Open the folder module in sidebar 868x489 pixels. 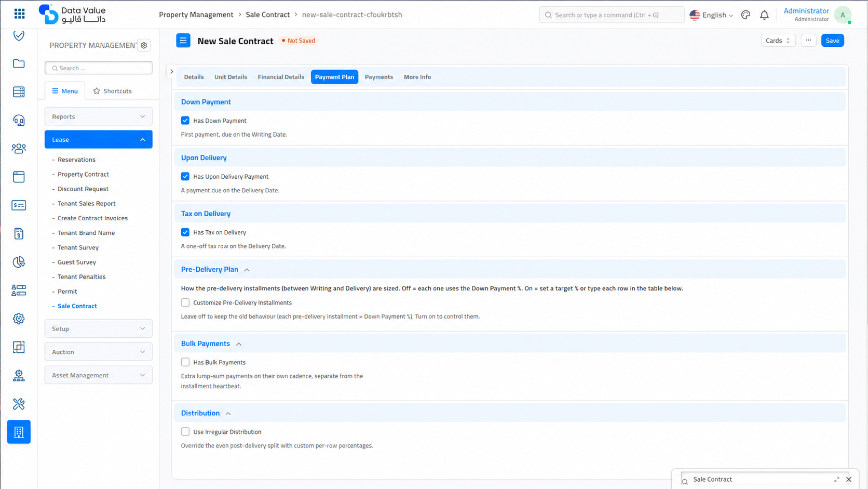coord(19,63)
